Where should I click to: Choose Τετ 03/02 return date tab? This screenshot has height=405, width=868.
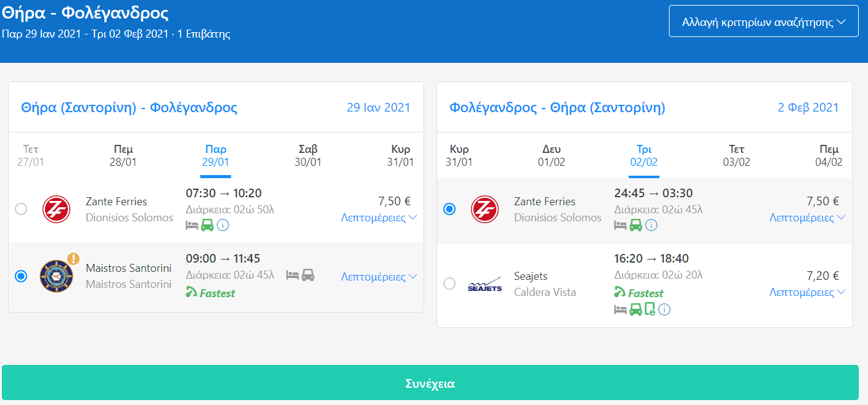point(737,156)
